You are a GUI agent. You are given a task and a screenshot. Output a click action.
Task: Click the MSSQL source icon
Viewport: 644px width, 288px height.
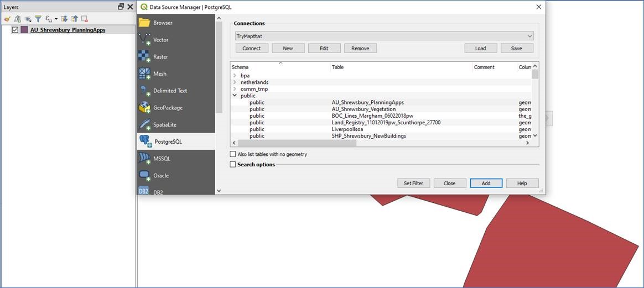[x=144, y=158]
